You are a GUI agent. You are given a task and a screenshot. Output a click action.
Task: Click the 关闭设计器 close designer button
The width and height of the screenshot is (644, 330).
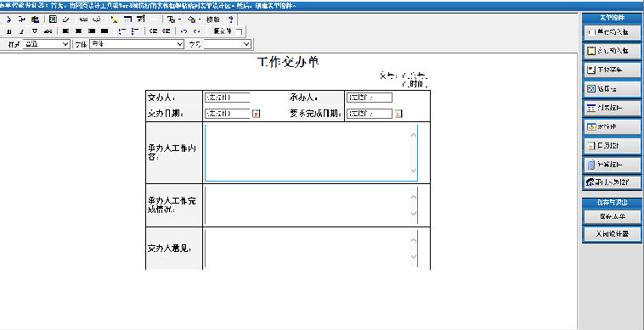coord(612,233)
